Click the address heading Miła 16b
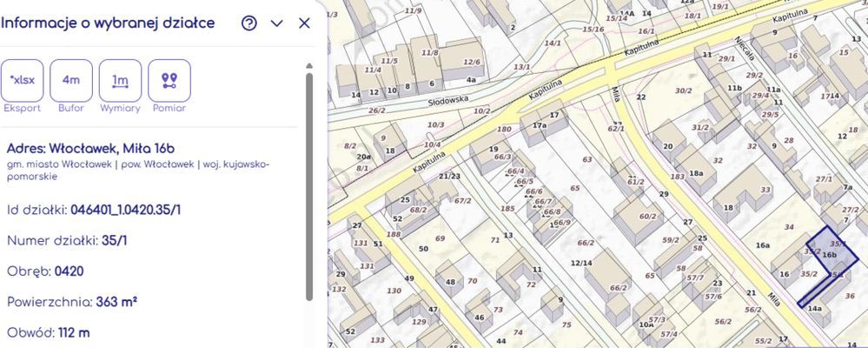 point(92,147)
